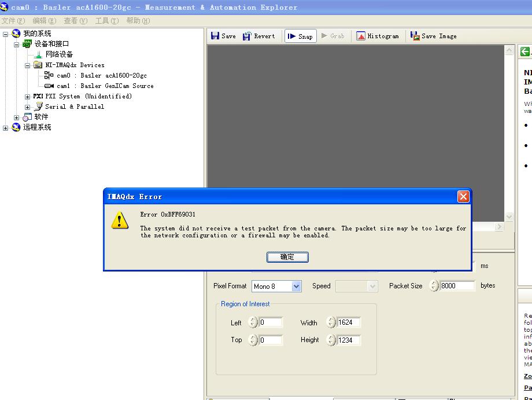Click the Left ROI input field
This screenshot has width=532, height=400.
[271, 322]
